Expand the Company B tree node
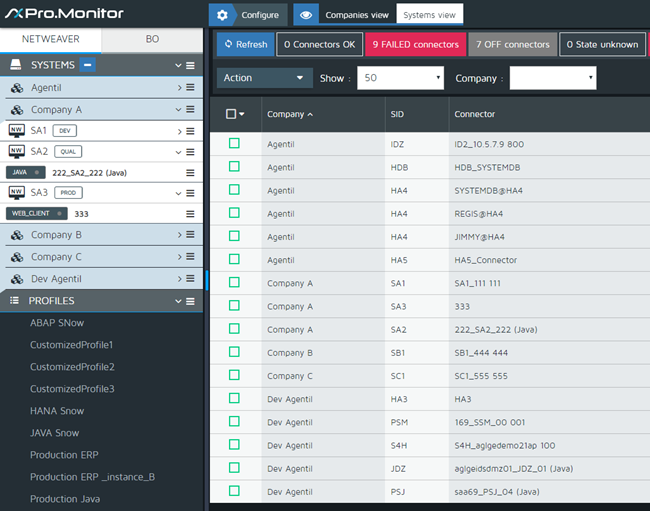 tap(179, 235)
